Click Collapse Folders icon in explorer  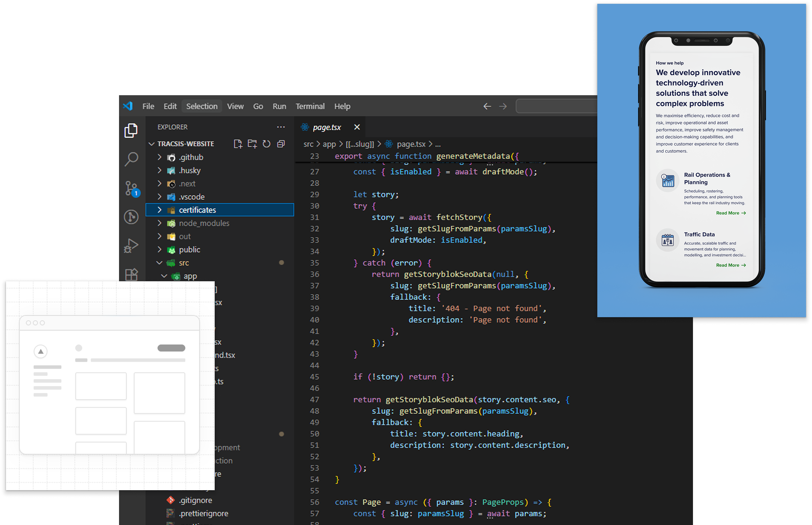[281, 144]
